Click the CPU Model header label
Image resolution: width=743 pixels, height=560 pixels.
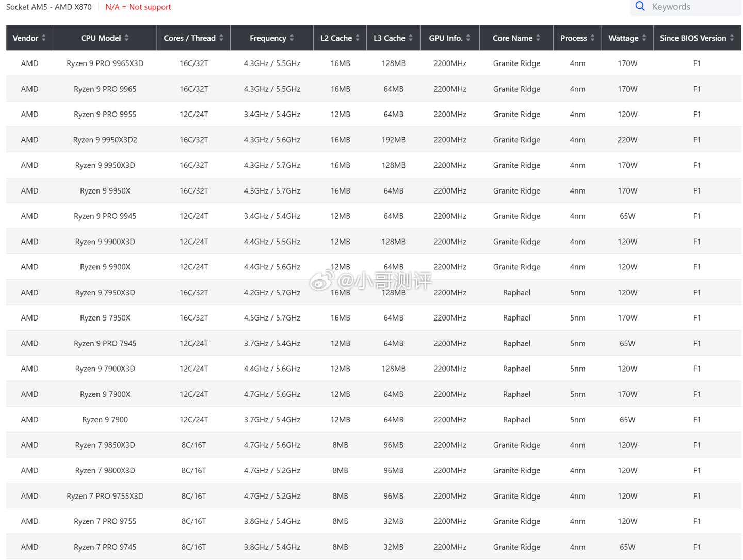(x=101, y=38)
